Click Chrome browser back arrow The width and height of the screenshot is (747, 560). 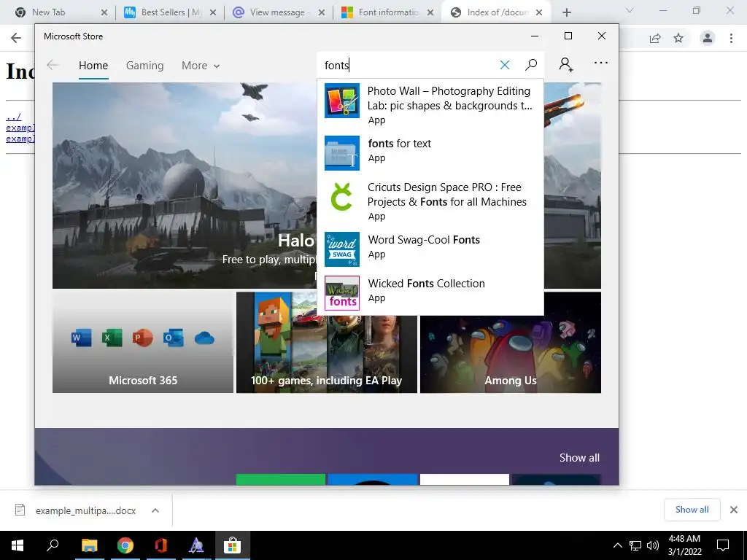[x=16, y=38]
